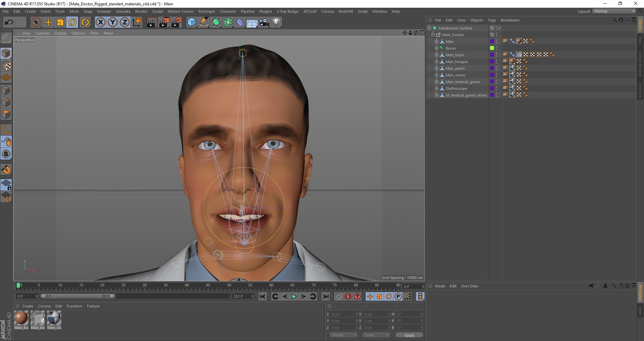Toggle the Z axis lock

(125, 22)
